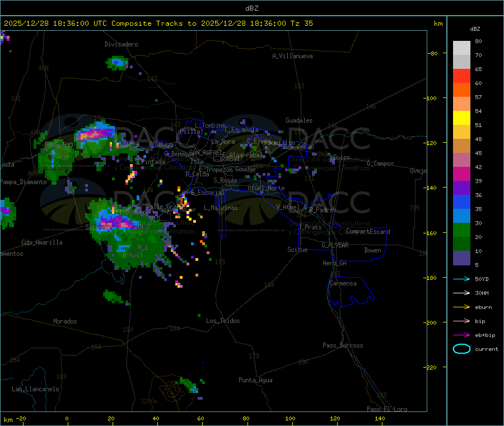Click the radar echo near the 2200m volcano contour
Image resolution: width=504 pixels, height=426 pixels.
pyautogui.click(x=190, y=385)
